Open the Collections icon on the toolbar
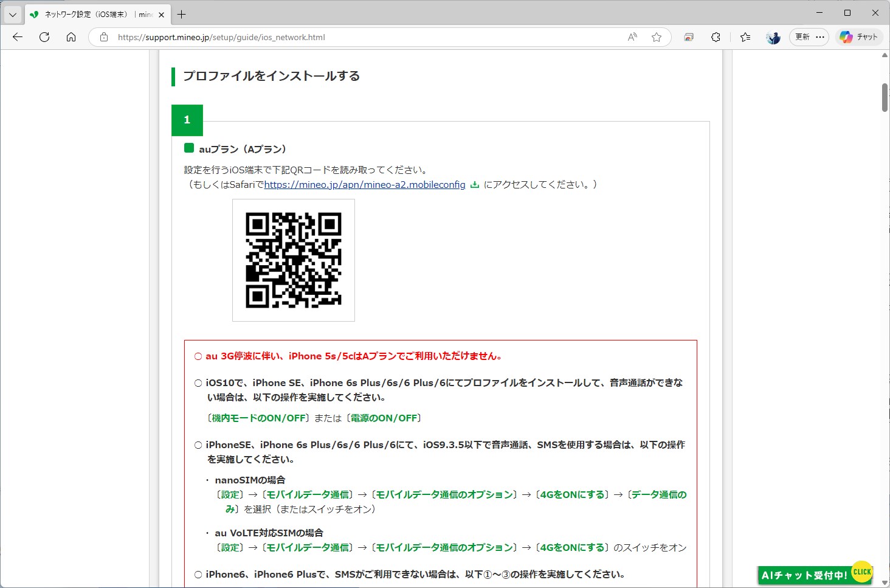 [689, 36]
